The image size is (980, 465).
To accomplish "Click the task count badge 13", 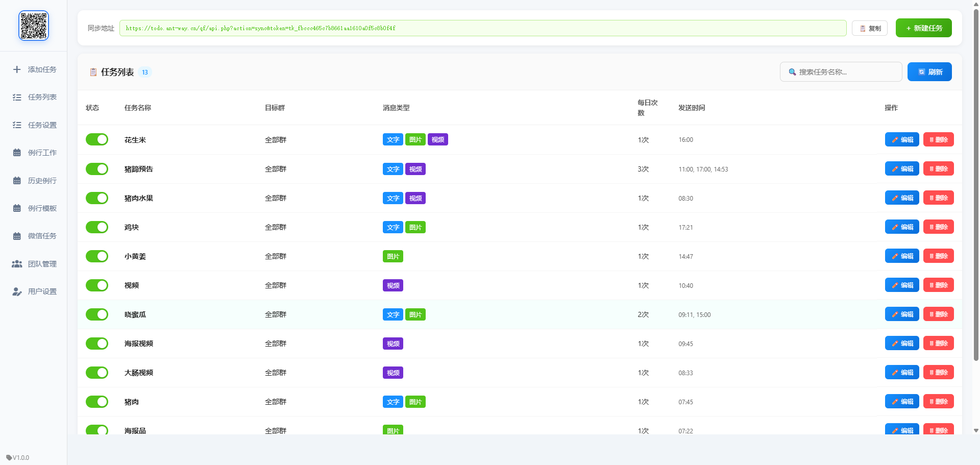I will (145, 72).
